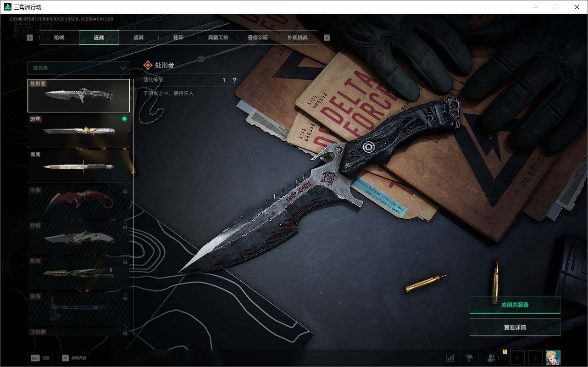Select the locked red karambit skin
588x367 pixels.
[78, 201]
